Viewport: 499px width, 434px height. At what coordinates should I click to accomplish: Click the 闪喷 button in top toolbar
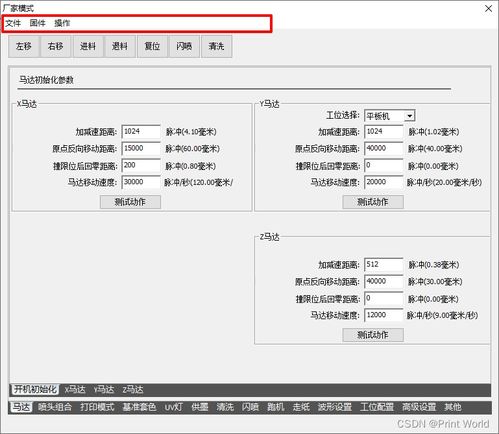coord(184,46)
